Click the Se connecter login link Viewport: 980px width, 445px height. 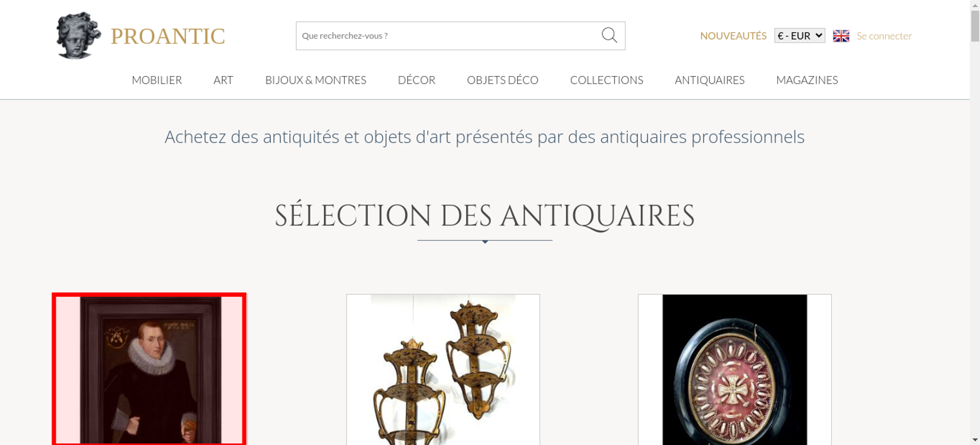click(x=884, y=36)
